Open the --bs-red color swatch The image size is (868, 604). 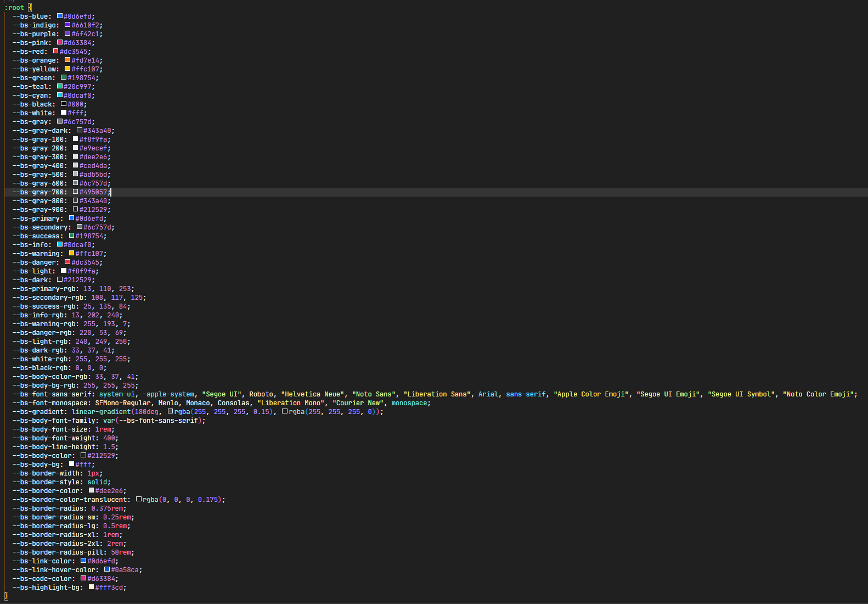55,51
